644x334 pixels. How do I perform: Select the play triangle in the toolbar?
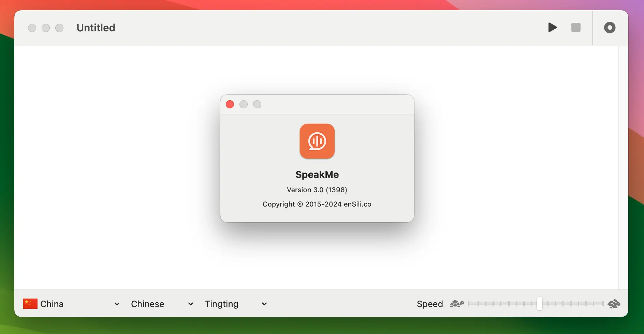pos(552,28)
